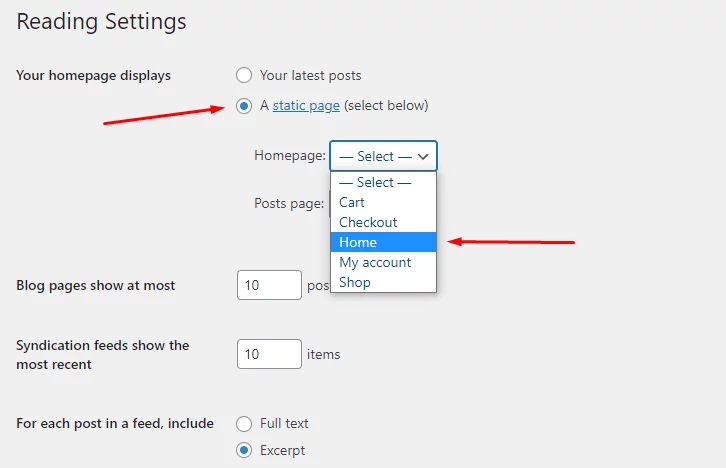The width and height of the screenshot is (726, 468).
Task: Open the 'static page' hyperlink
Action: [x=306, y=106]
